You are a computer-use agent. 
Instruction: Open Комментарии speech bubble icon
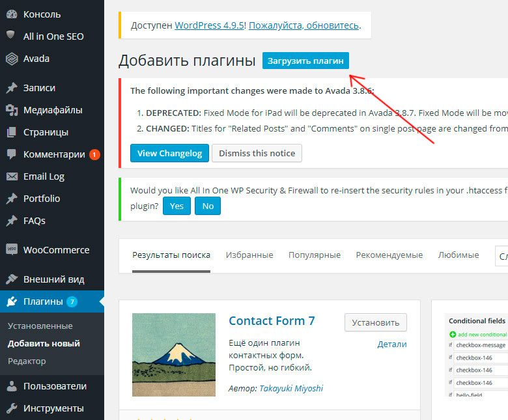(x=12, y=154)
